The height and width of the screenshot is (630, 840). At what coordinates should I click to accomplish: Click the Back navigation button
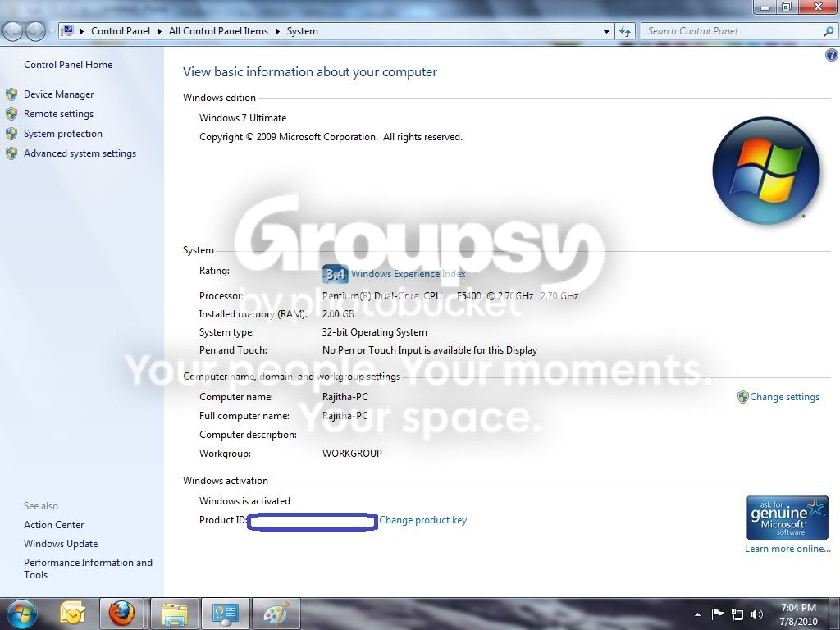(x=12, y=32)
